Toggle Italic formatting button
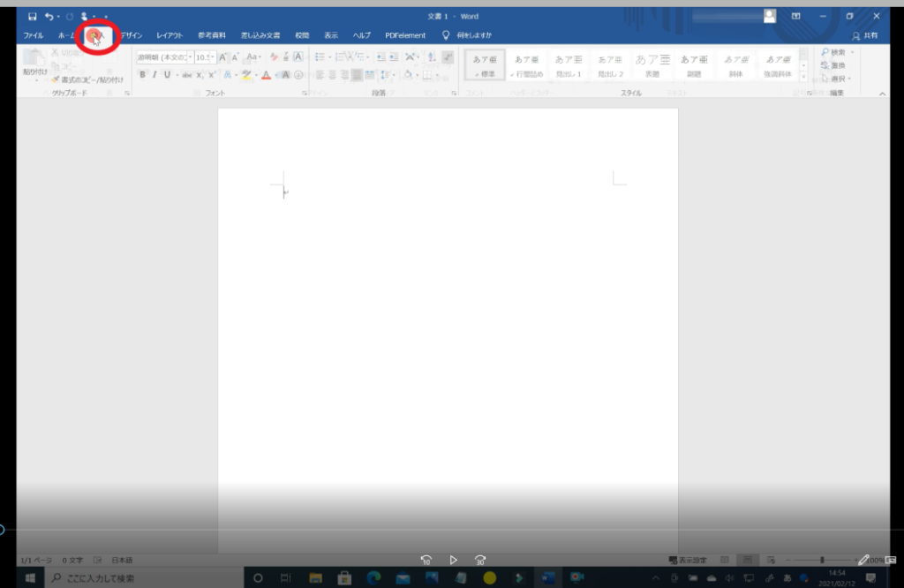The image size is (904, 588). (154, 75)
